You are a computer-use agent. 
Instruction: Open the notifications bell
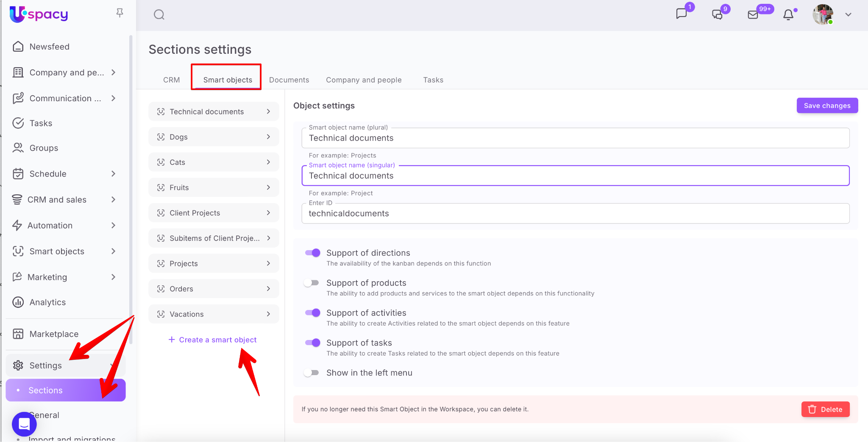[788, 15]
